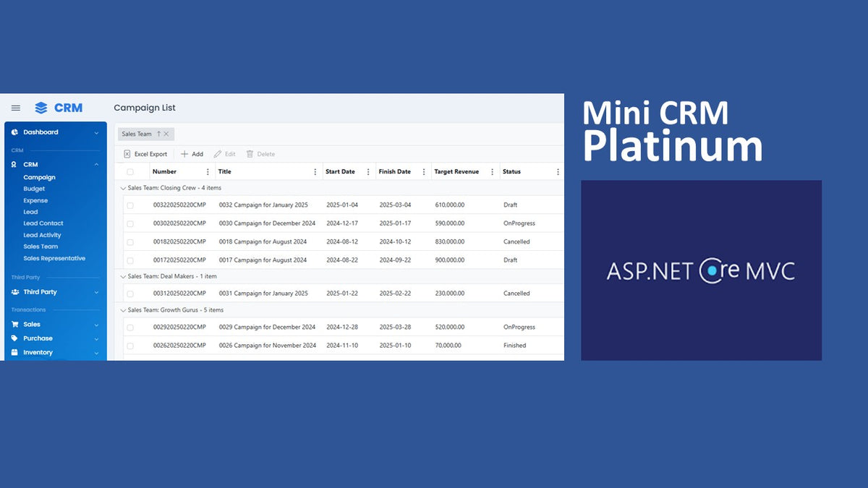The height and width of the screenshot is (488, 868).
Task: Collapse the Sales Team: Closing Crew group
Action: tap(123, 187)
